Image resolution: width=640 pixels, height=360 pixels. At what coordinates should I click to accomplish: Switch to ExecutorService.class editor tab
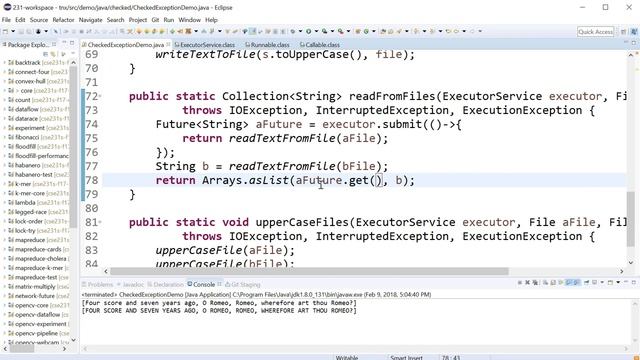(207, 44)
